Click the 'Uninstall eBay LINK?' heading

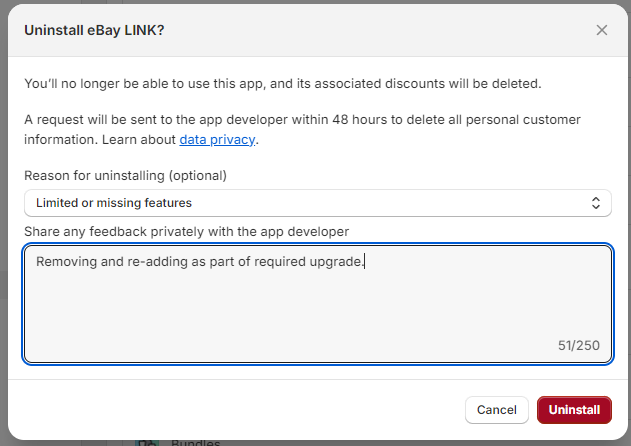(x=94, y=30)
